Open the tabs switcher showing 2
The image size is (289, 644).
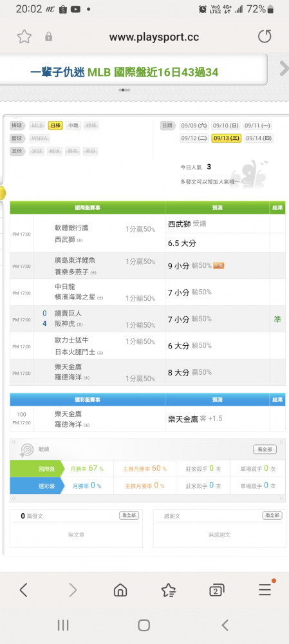tap(217, 590)
